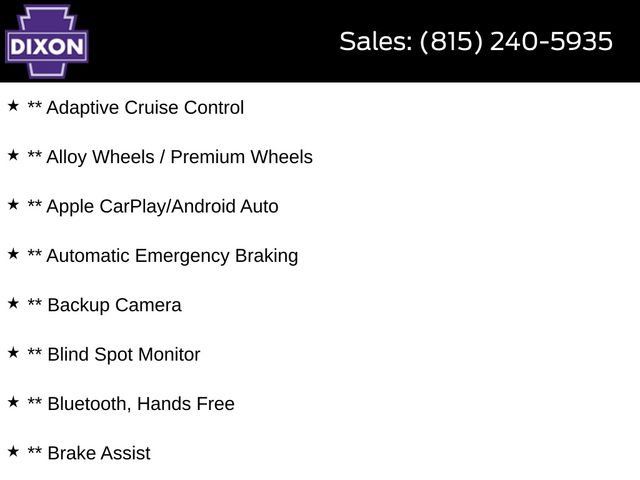Click the word Sales in the header
The height and width of the screenshot is (480, 640).
click(376, 42)
